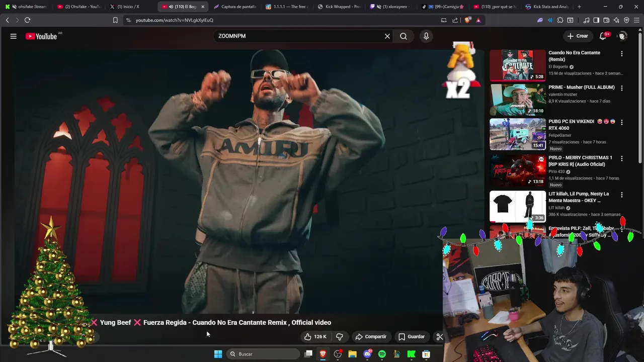
Task: Save the video with Guardar button
Action: tap(412, 337)
